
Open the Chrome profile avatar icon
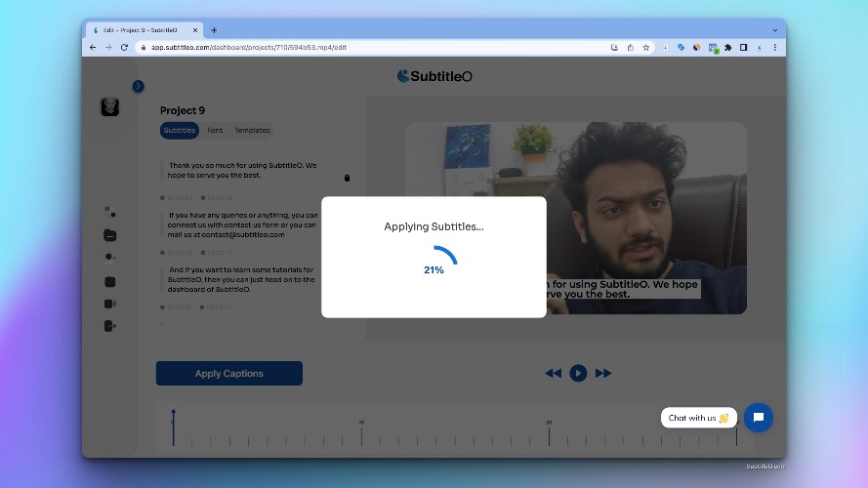click(x=760, y=48)
